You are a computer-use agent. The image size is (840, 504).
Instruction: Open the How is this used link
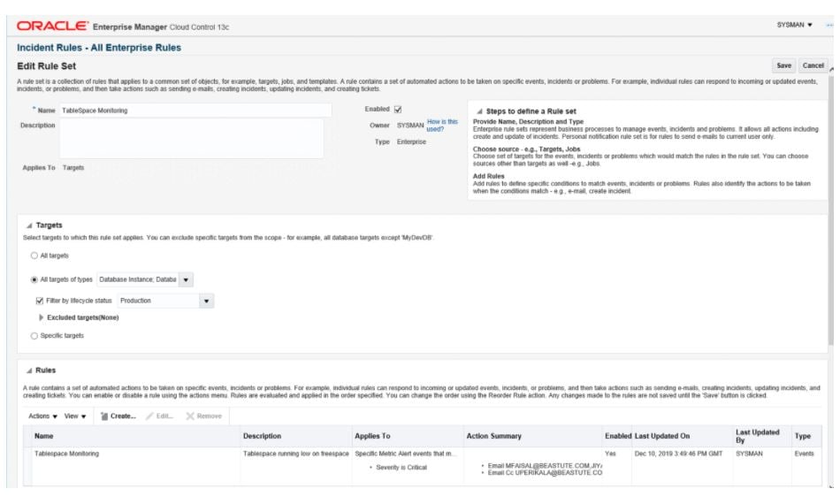[442, 126]
